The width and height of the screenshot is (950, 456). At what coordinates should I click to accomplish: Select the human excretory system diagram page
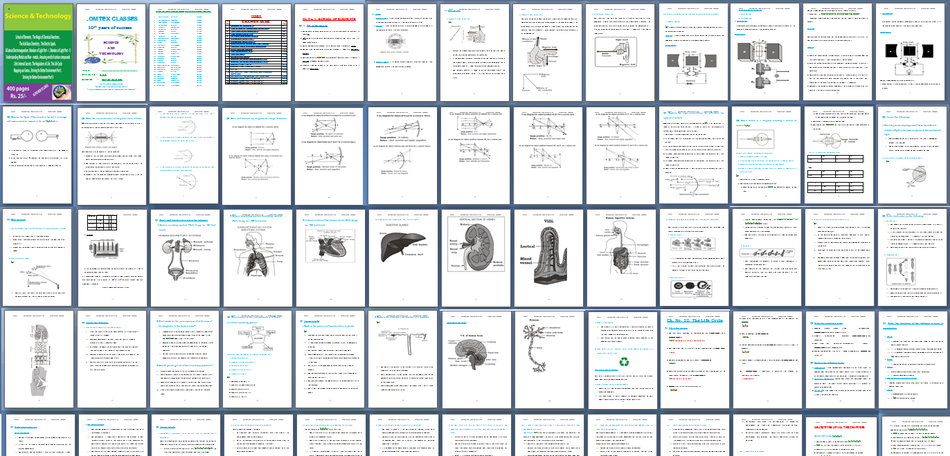click(184, 258)
